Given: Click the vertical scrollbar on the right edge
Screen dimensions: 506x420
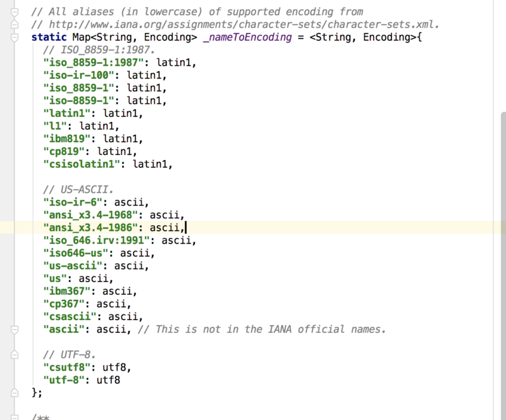Looking at the screenshot, I should [503, 265].
